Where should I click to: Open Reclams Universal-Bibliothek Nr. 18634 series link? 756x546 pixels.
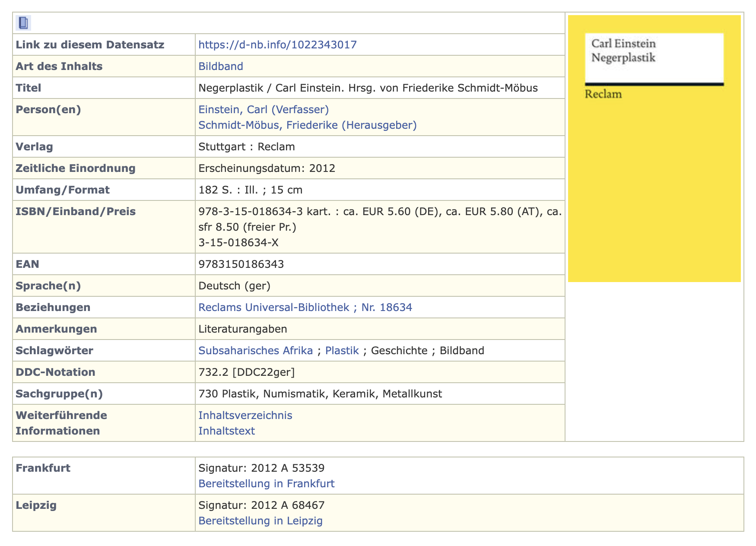click(x=305, y=308)
